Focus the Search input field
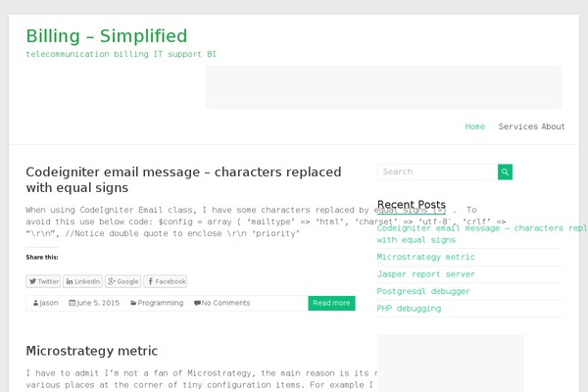The width and height of the screenshot is (588, 392). (x=437, y=171)
